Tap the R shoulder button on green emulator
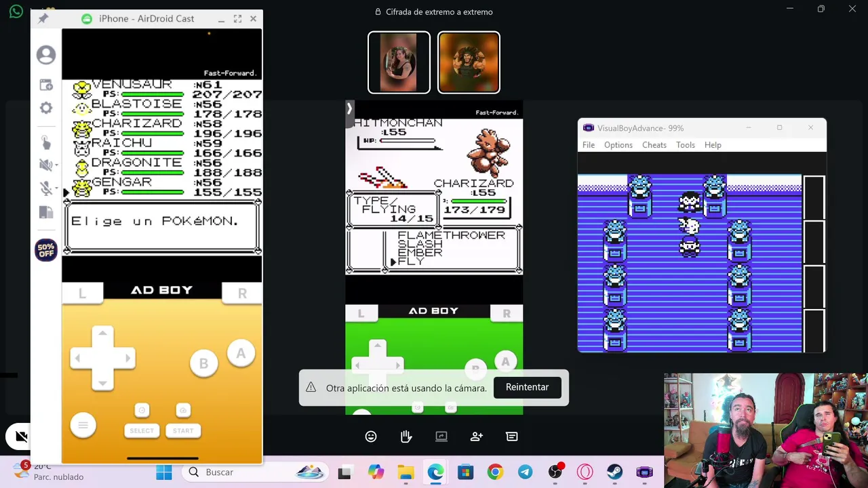 click(507, 313)
